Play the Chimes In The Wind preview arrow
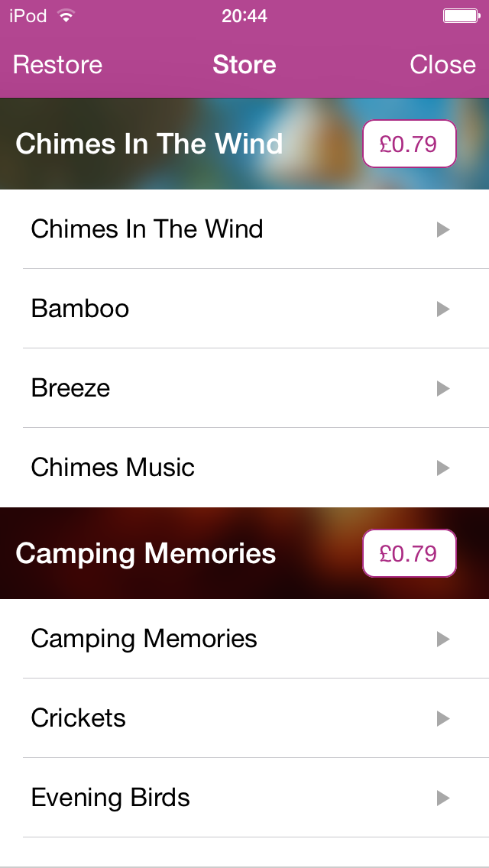 pos(442,229)
